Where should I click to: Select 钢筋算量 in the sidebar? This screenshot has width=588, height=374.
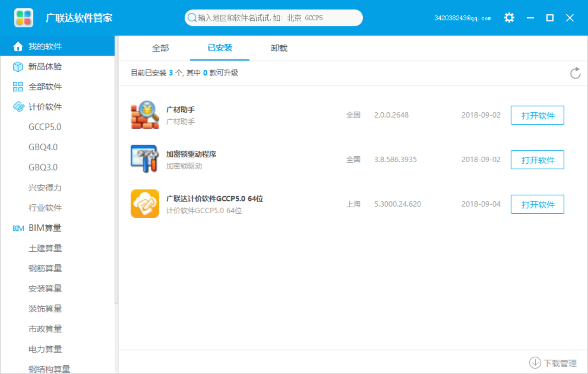tap(45, 268)
